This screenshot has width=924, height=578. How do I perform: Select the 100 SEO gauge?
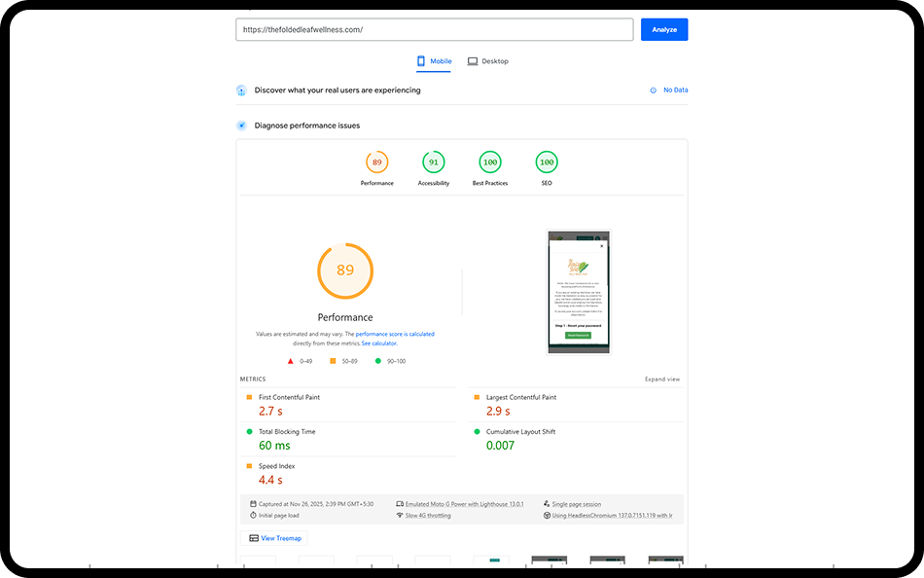pyautogui.click(x=547, y=163)
